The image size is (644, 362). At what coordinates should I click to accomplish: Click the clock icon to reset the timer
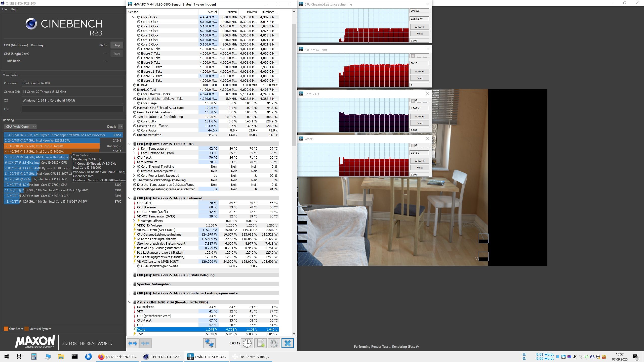pyautogui.click(x=247, y=343)
